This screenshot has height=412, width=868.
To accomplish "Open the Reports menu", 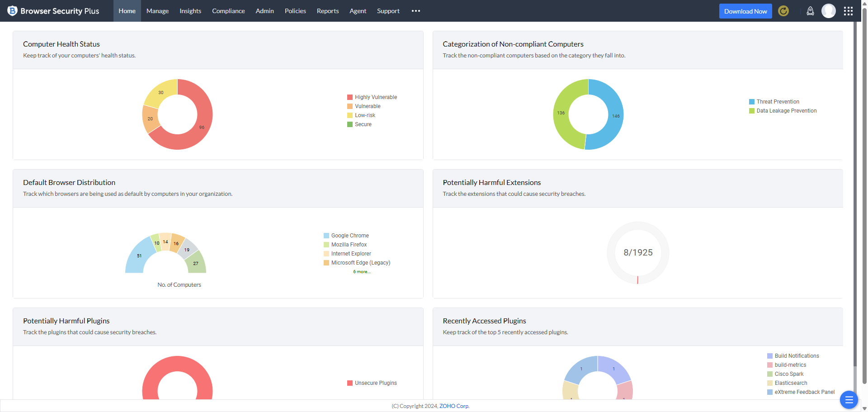I will 328,11.
